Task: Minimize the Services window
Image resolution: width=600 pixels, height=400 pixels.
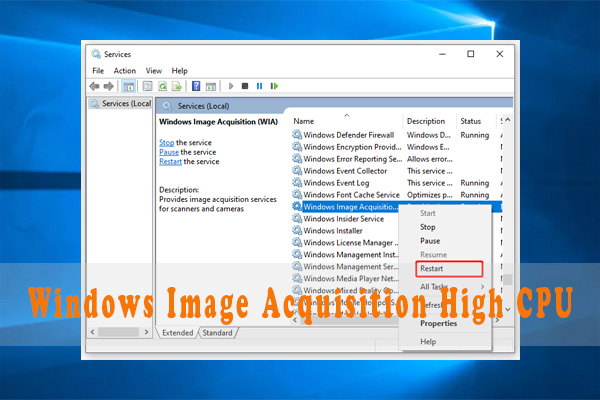Action: [442, 54]
